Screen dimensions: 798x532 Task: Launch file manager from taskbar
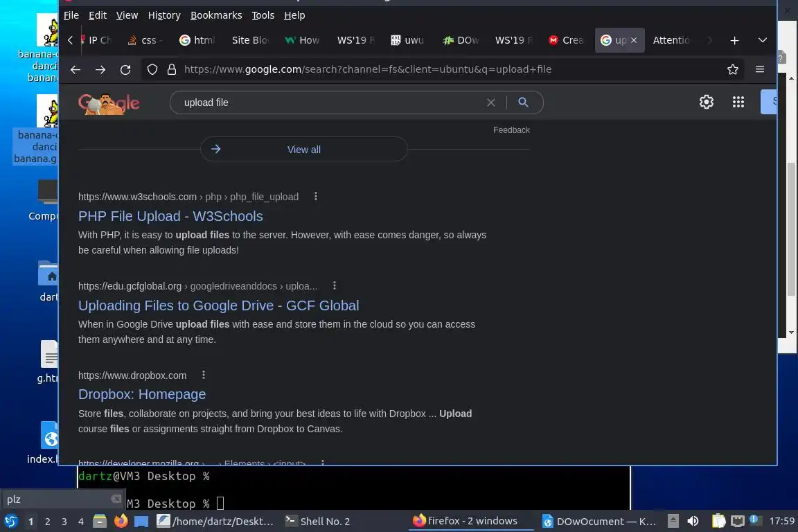point(100,522)
